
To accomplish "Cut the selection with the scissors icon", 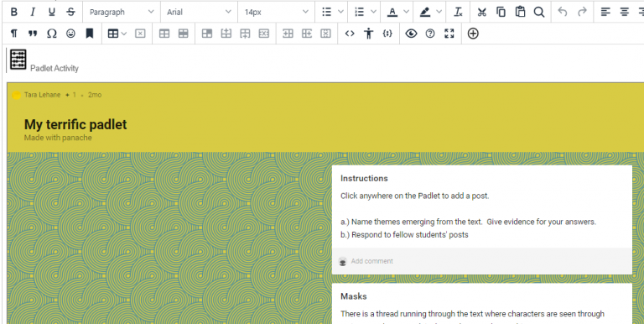I will point(482,12).
